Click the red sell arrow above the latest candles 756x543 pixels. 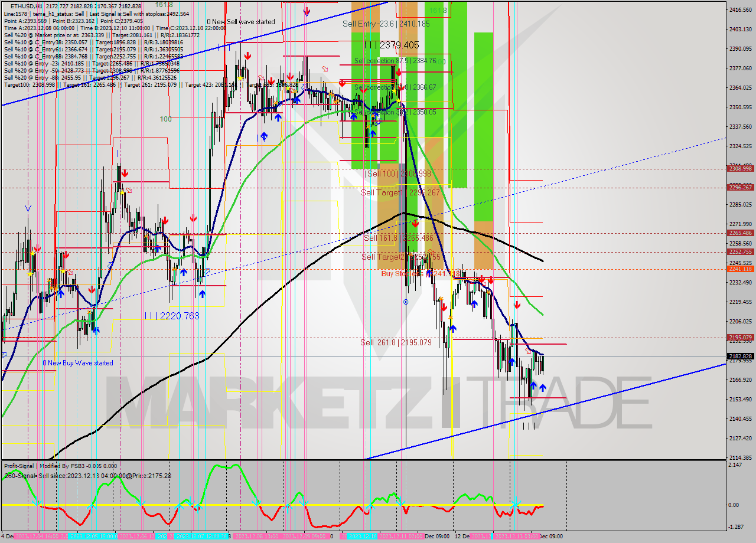click(x=517, y=305)
